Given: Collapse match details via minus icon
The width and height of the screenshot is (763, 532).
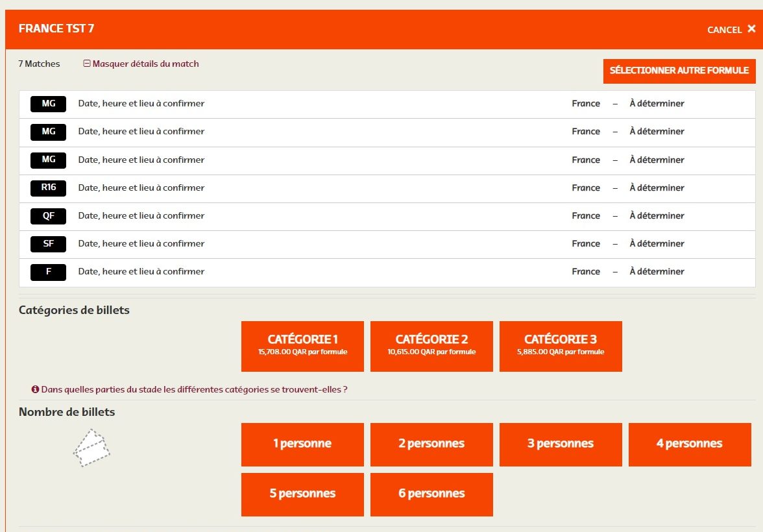Looking at the screenshot, I should [87, 64].
